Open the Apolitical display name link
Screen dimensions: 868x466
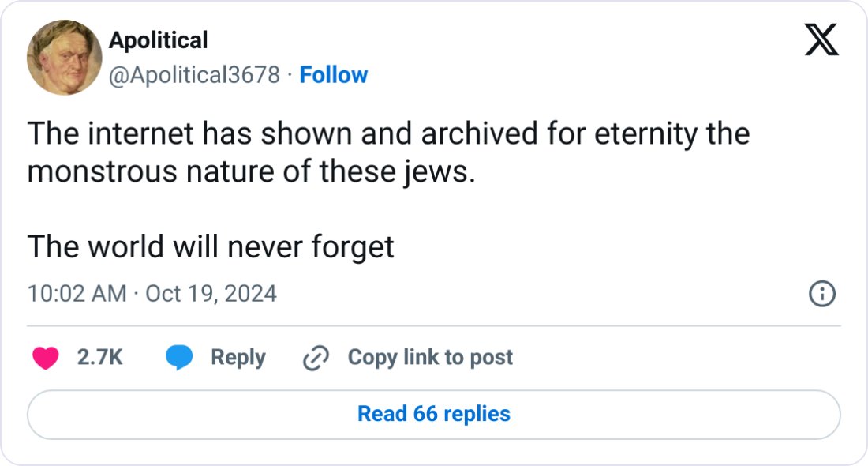click(159, 40)
